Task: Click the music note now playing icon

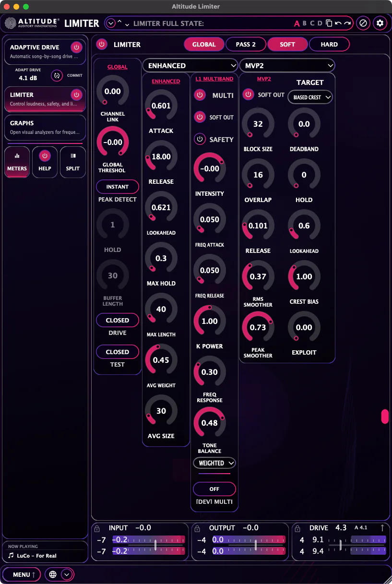Action: tap(11, 556)
